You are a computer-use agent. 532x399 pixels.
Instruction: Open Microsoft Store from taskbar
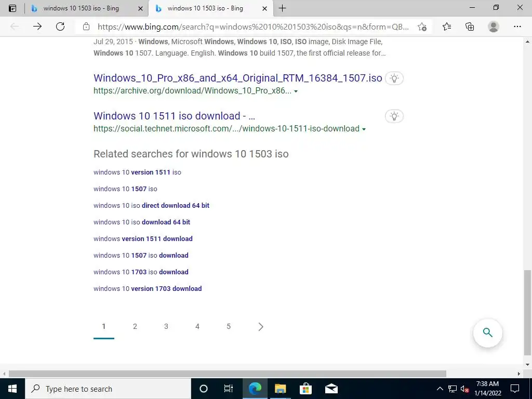point(305,389)
